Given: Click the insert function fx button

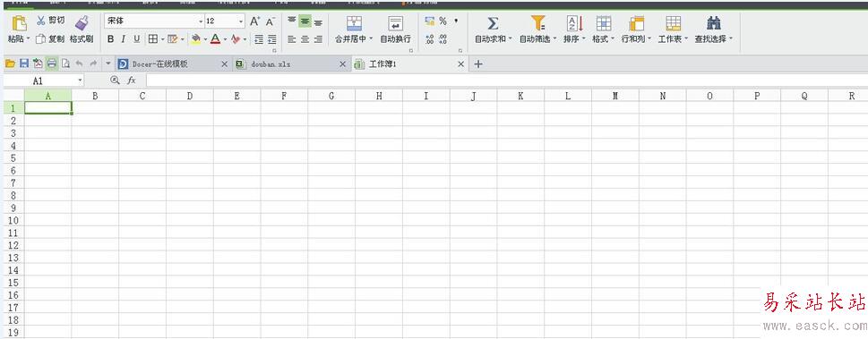Looking at the screenshot, I should tap(131, 81).
